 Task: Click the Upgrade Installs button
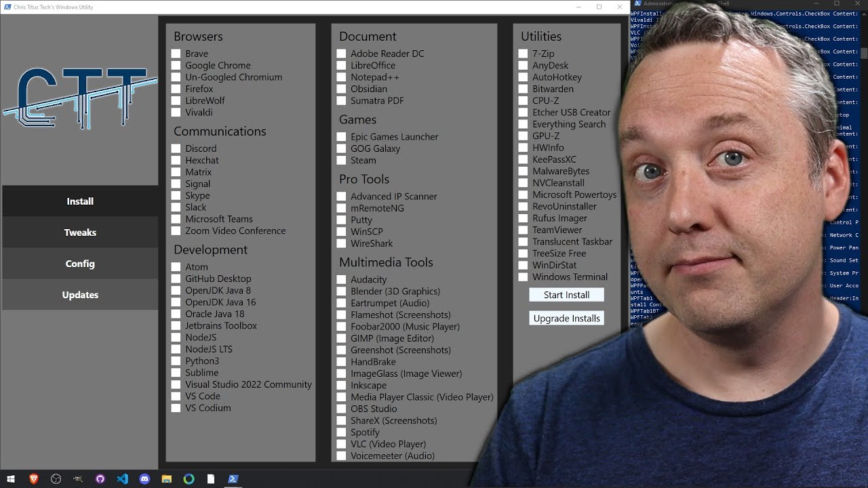[566, 318]
